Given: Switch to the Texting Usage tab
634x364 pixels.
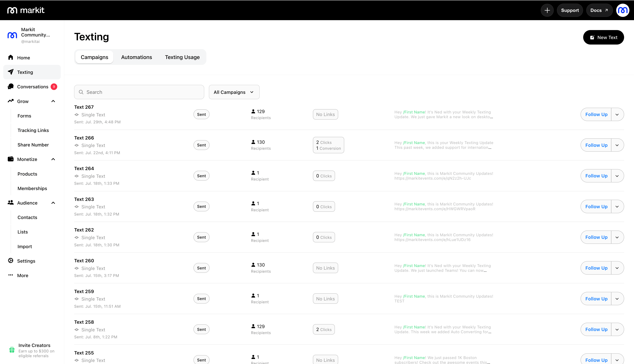Looking at the screenshot, I should pyautogui.click(x=182, y=57).
